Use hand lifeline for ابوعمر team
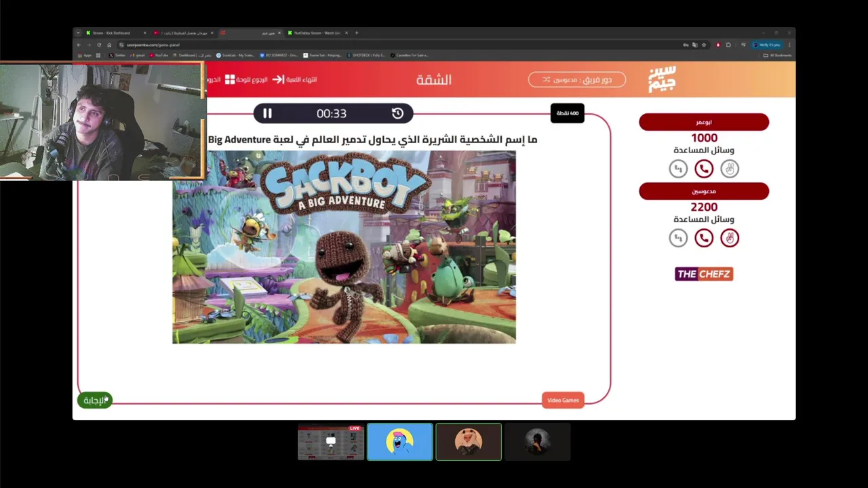Image resolution: width=868 pixels, height=488 pixels. click(x=730, y=169)
